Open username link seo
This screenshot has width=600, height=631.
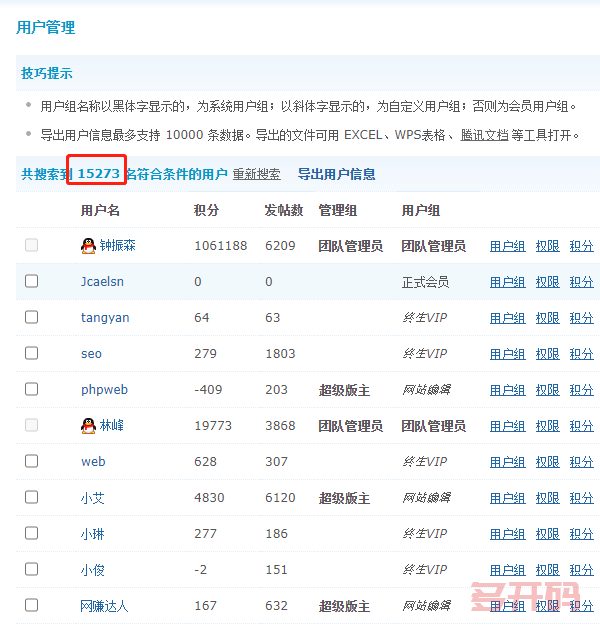coord(91,354)
